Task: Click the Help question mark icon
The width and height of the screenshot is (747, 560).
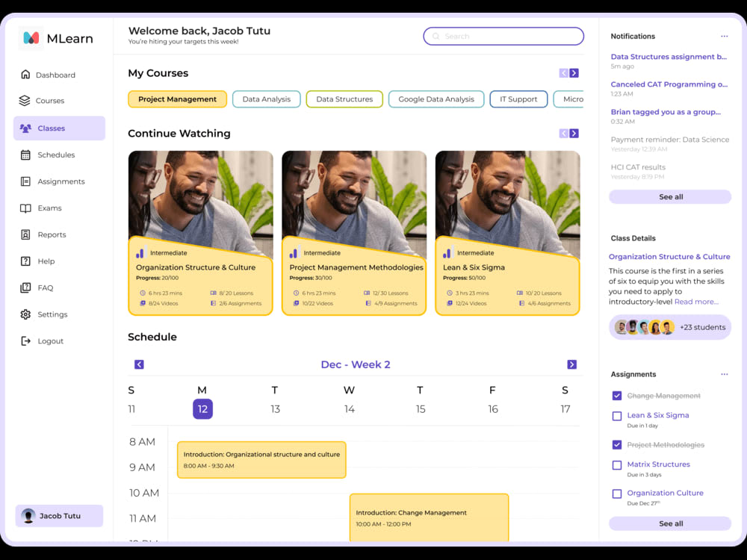Action: click(25, 261)
